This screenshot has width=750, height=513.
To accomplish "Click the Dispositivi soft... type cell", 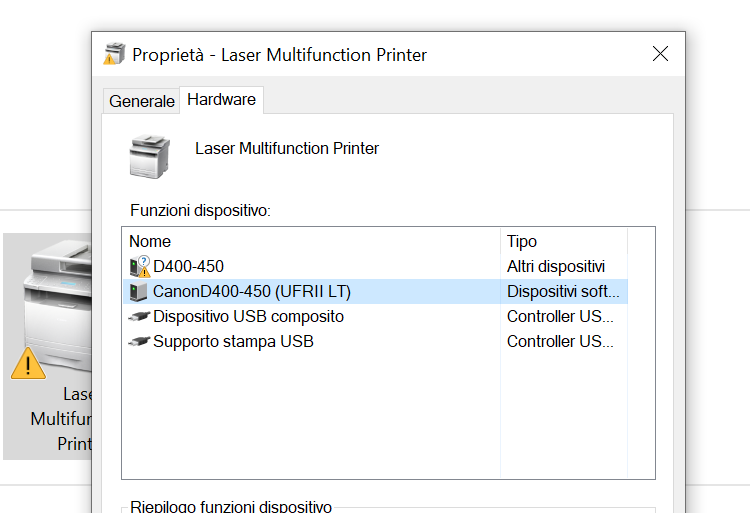I will (563, 292).
